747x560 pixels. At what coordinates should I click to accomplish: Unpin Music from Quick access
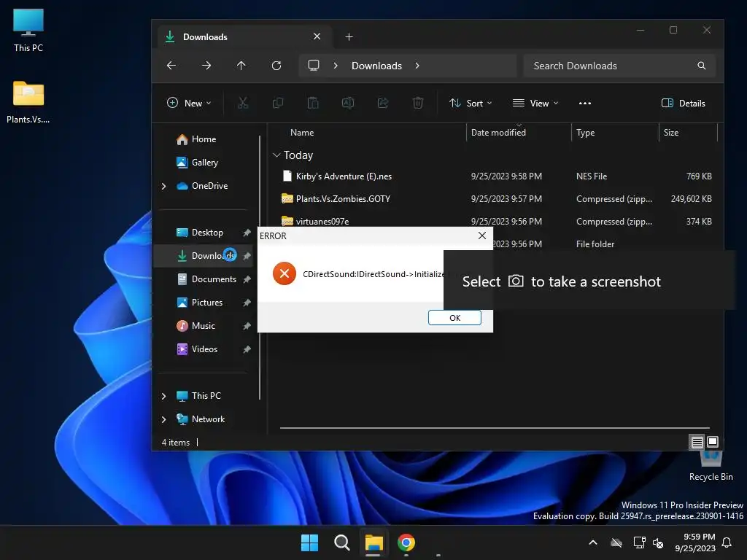click(247, 326)
